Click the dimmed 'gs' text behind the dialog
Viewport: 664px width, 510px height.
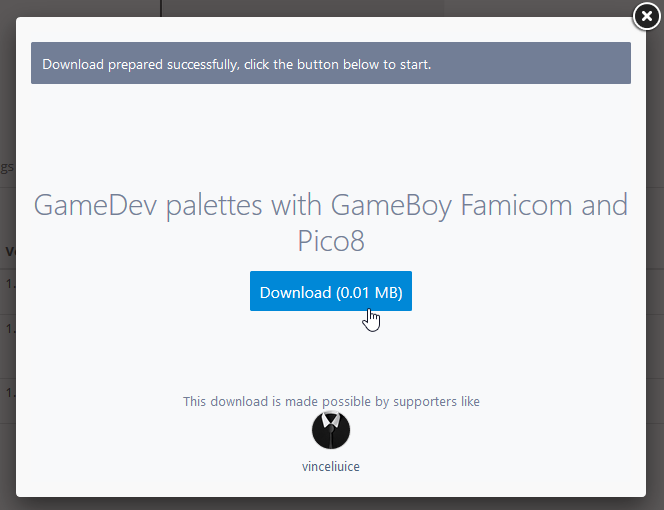coord(7,167)
